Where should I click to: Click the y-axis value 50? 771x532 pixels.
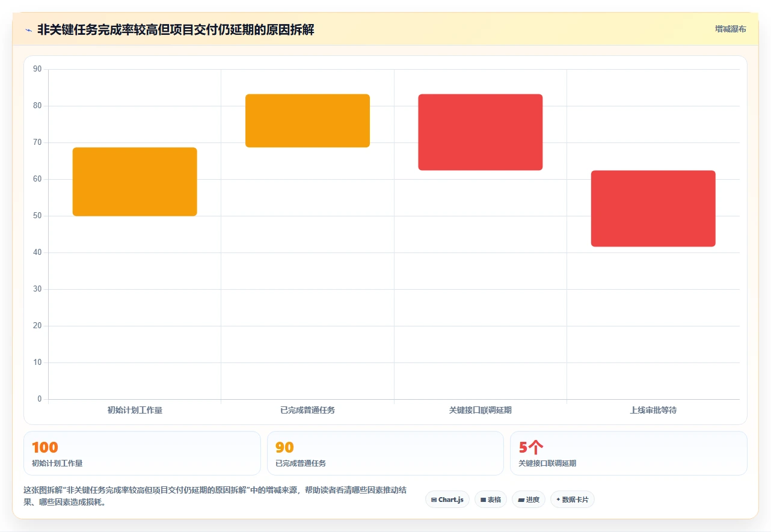(37, 216)
